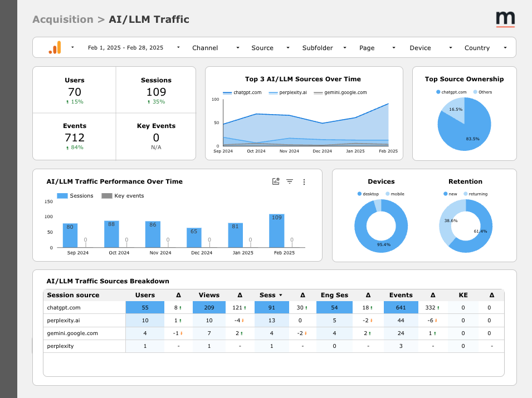Screen dimensions: 532x398
Task: Click the perplexity.ai Events cell 44
Action: pos(401,321)
